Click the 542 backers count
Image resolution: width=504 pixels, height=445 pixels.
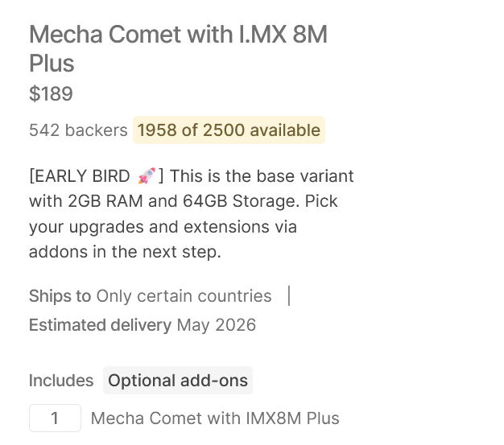coord(78,130)
